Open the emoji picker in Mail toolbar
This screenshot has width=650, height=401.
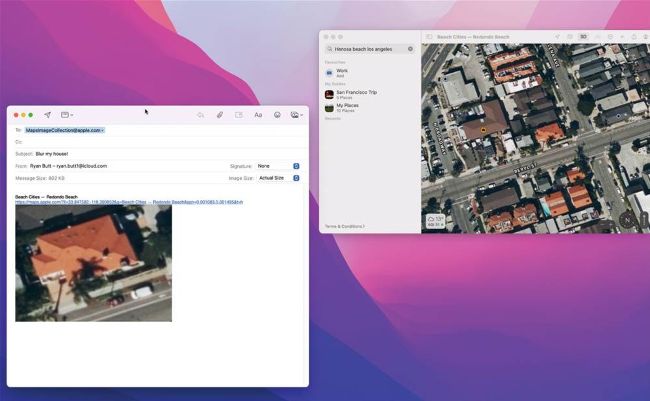pos(277,115)
